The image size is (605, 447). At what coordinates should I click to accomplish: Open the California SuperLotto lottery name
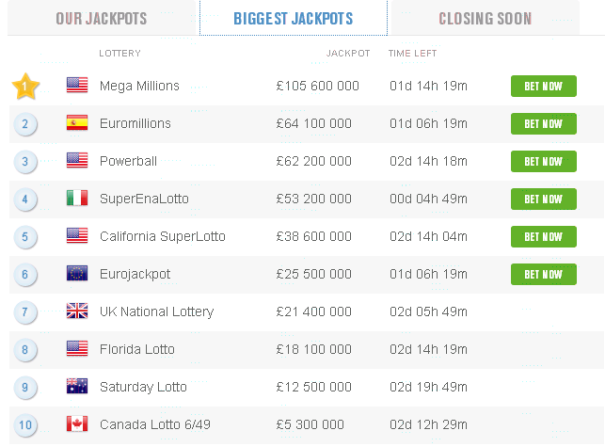(x=162, y=236)
